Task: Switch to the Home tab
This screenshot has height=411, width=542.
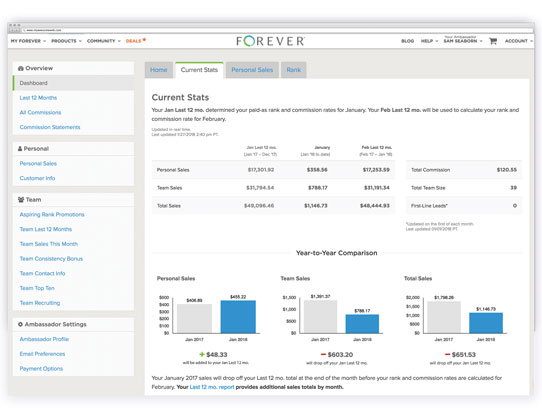Action: pyautogui.click(x=159, y=70)
